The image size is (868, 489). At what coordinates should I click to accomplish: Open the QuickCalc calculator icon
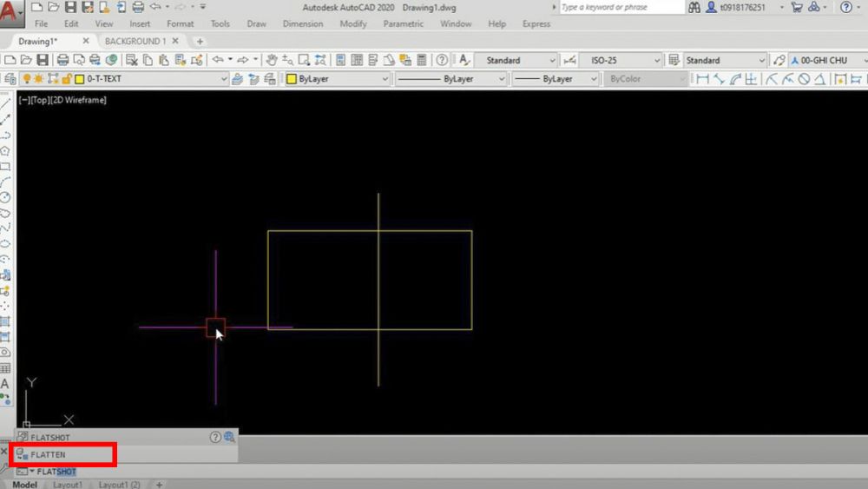pyautogui.click(x=422, y=60)
